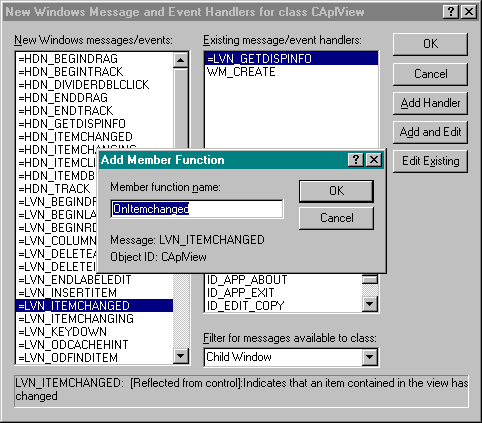This screenshot has width=482, height=423.
Task: Select WM_CREATE in existing handlers list
Action: pos(291,72)
